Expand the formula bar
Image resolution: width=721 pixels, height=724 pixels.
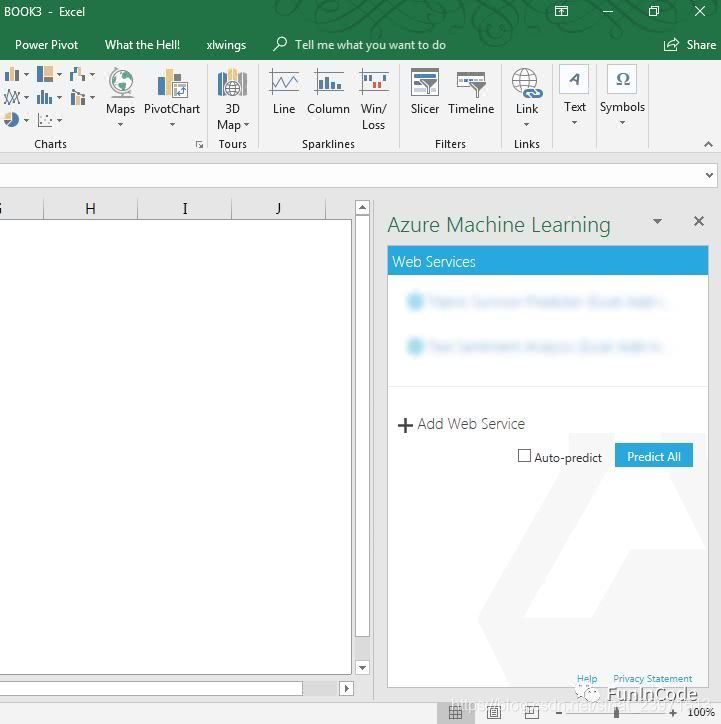click(709, 175)
